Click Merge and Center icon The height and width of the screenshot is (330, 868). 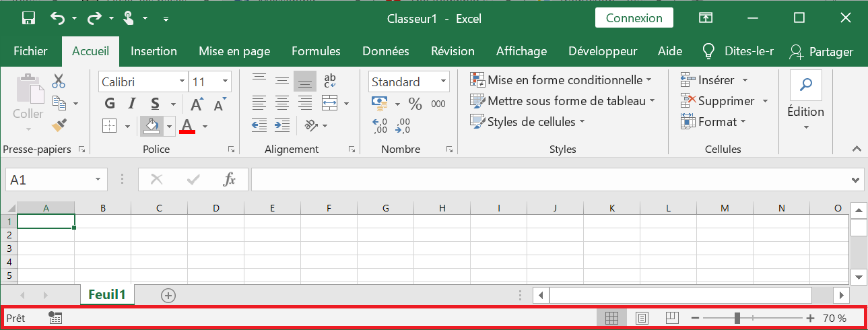[329, 103]
